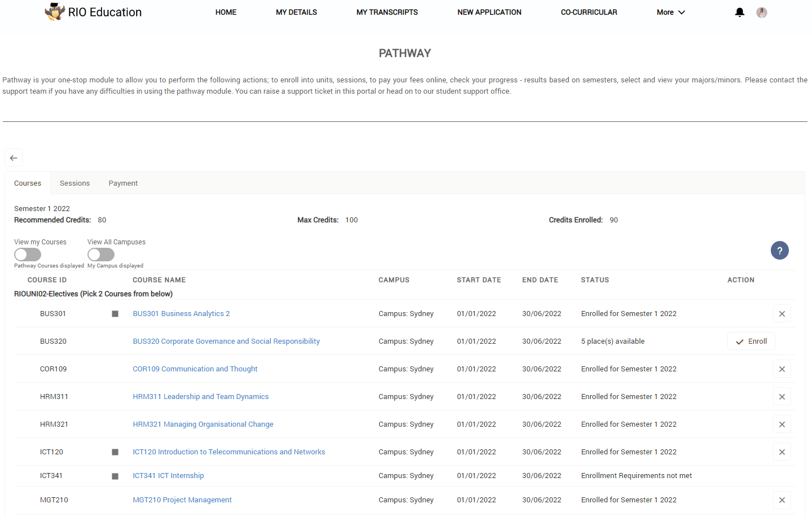Enroll in BUS320 course
This screenshot has height=517, width=812.
coord(751,341)
